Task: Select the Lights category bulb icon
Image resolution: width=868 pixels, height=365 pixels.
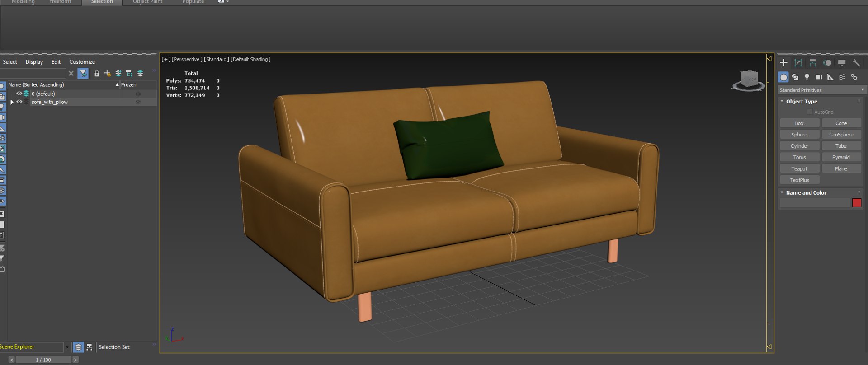Action: (x=807, y=77)
